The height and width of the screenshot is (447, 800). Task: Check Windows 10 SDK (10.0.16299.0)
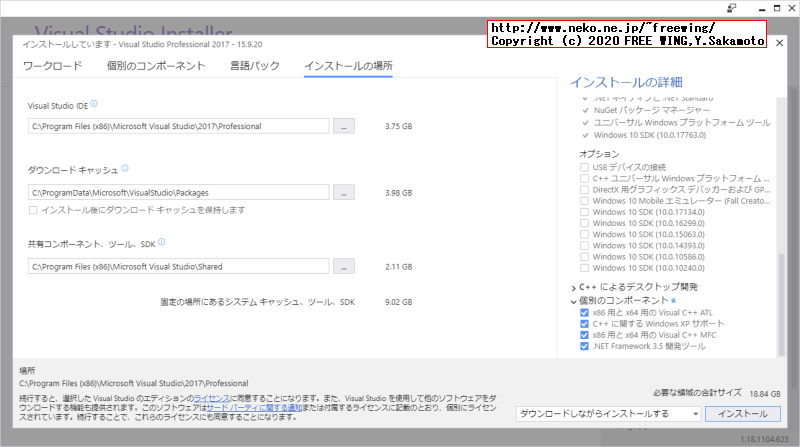[584, 224]
